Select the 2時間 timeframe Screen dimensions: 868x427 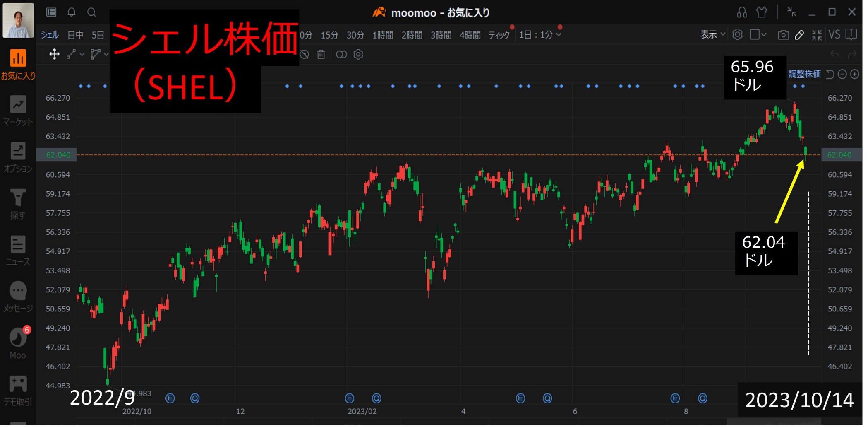(x=412, y=35)
